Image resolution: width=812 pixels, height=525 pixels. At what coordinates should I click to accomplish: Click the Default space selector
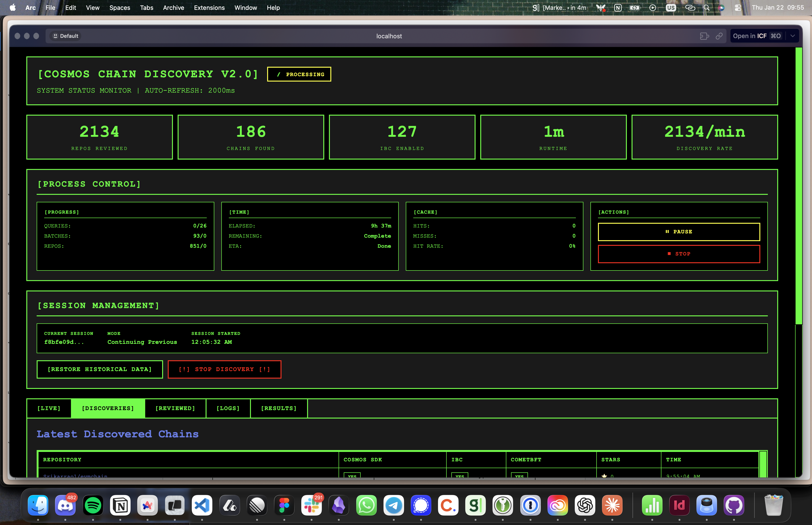[66, 36]
